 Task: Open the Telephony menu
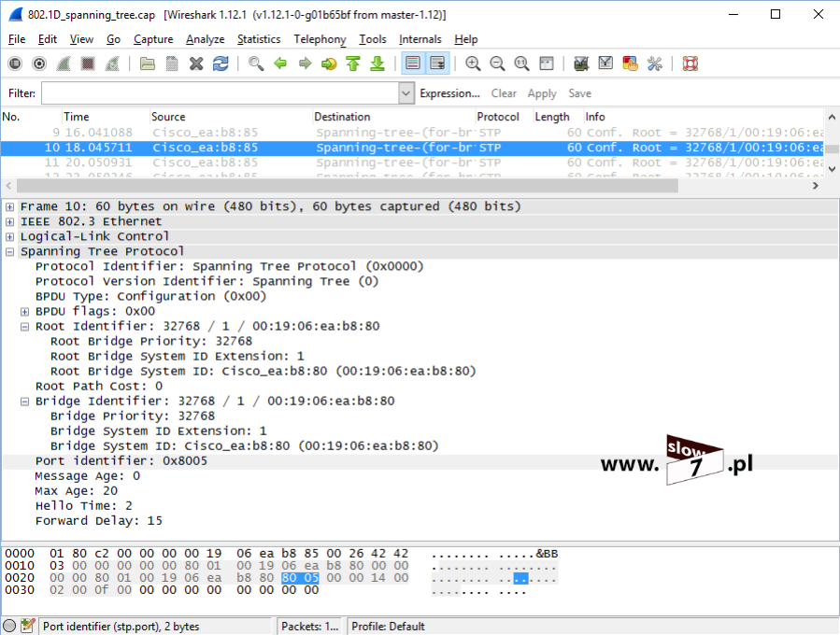click(x=320, y=39)
